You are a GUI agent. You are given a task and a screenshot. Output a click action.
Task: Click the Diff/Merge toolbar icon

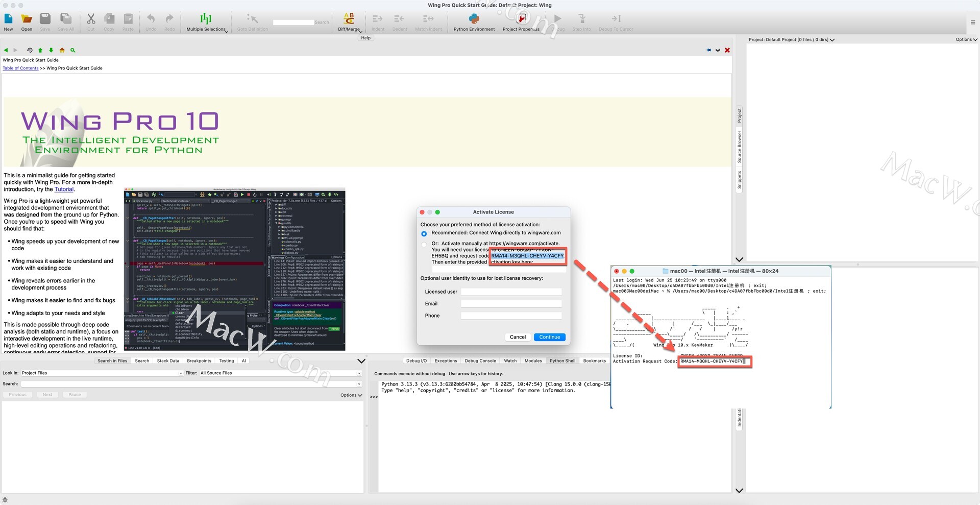tap(349, 19)
